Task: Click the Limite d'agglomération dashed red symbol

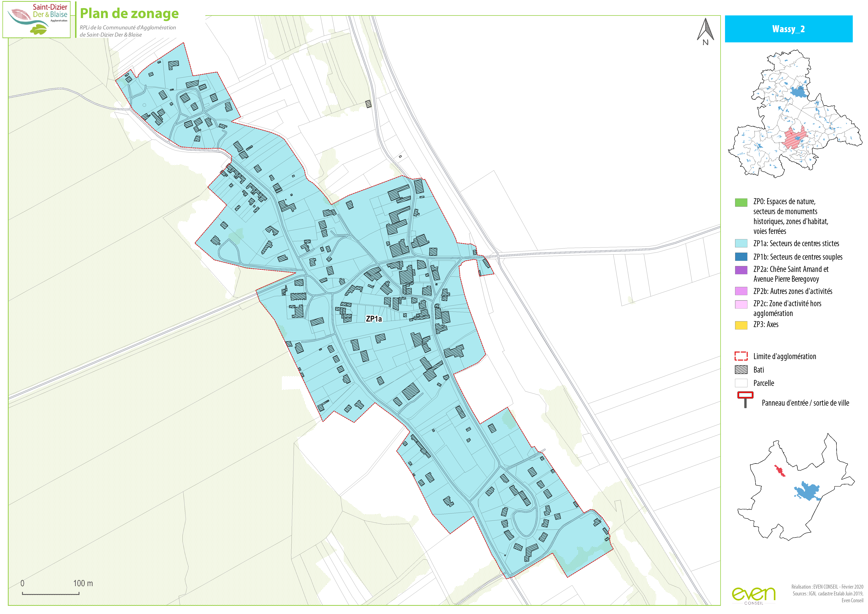Action: click(741, 356)
